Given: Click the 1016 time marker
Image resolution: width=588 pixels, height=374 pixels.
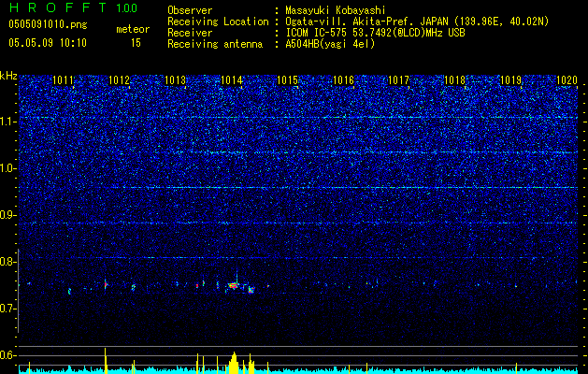Looking at the screenshot, I should (x=343, y=80).
